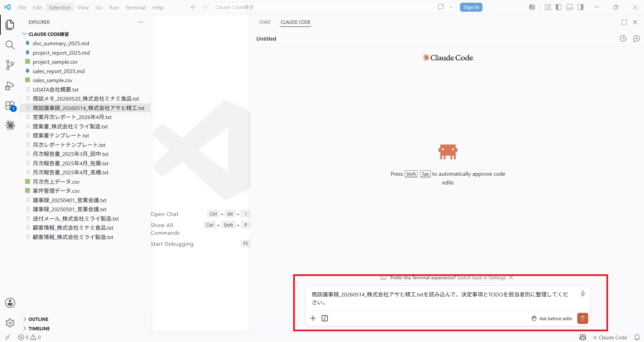Click the Explorer more actions ellipsis
Image resolution: width=644 pixels, height=342 pixels.
tap(141, 22)
